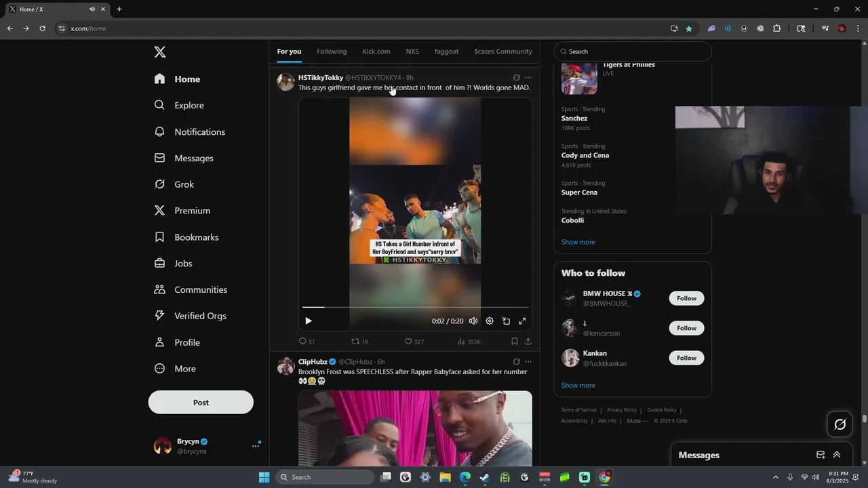Open Messages from the left sidebar
The width and height of the screenshot is (868, 488).
tap(184, 158)
